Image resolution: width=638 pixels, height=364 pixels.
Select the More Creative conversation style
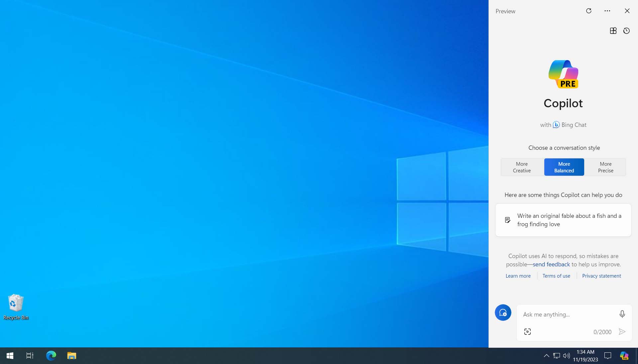click(x=522, y=167)
